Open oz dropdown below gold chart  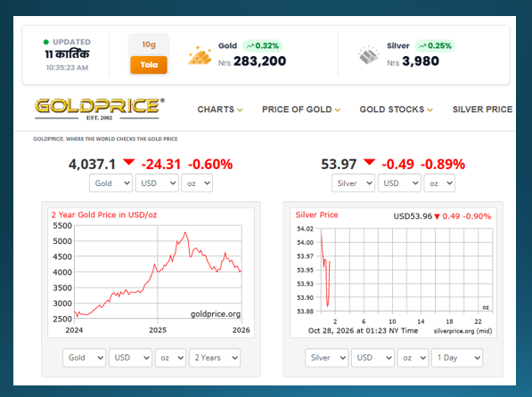point(171,358)
